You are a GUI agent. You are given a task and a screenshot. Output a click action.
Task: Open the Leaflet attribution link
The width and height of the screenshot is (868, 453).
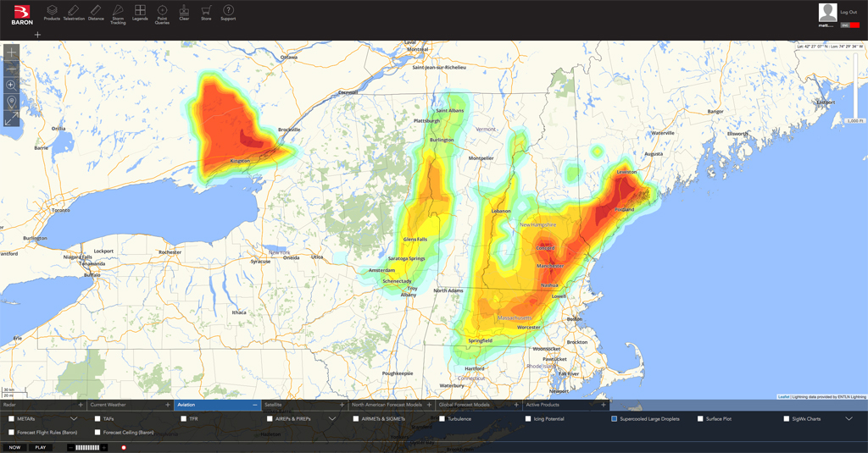click(783, 396)
